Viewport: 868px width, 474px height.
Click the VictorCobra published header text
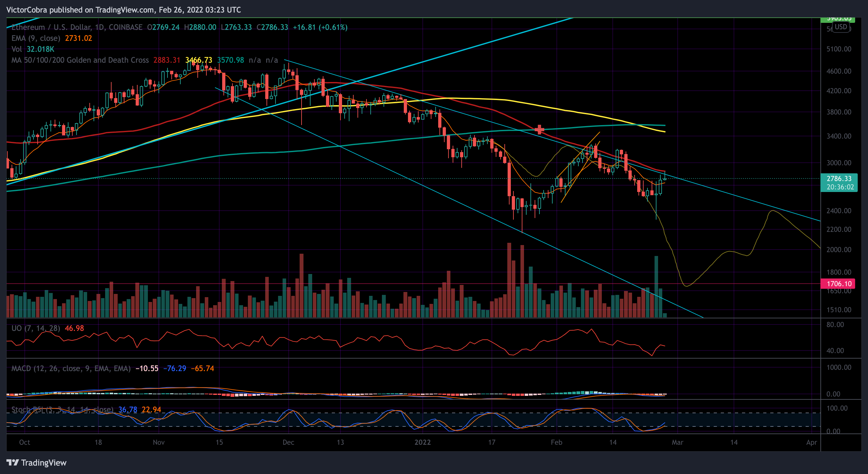[124, 10]
